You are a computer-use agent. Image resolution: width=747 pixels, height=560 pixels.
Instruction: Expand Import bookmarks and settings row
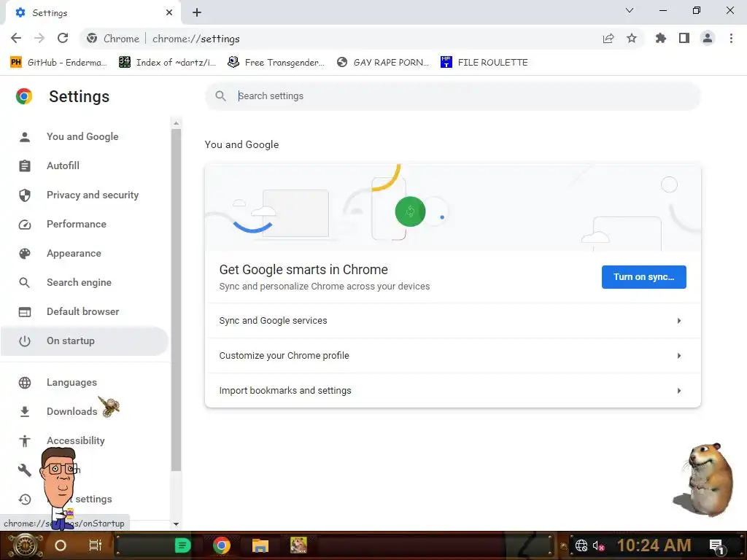452,391
